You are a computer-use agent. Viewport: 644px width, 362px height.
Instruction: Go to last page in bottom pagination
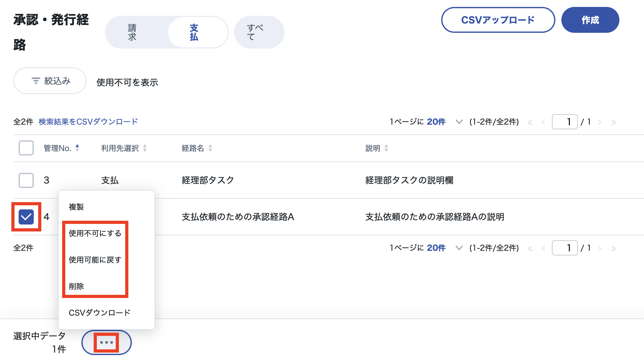pyautogui.click(x=613, y=248)
